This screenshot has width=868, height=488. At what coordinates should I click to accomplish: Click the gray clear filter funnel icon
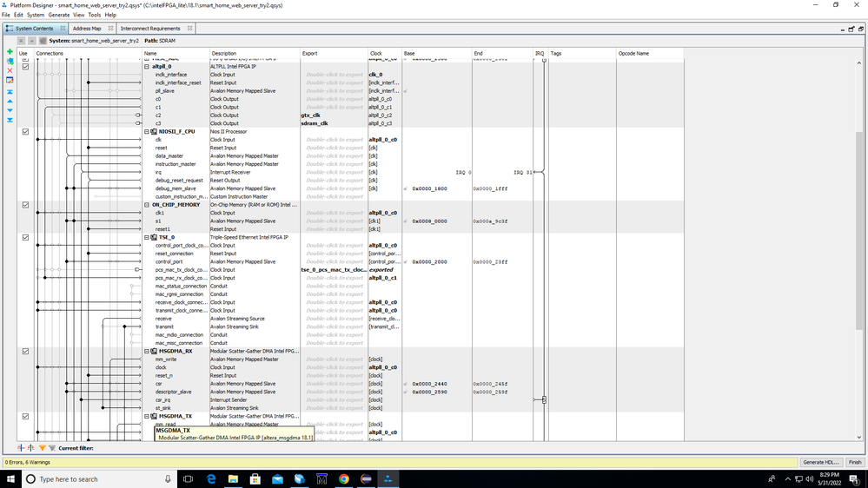pyautogui.click(x=52, y=448)
